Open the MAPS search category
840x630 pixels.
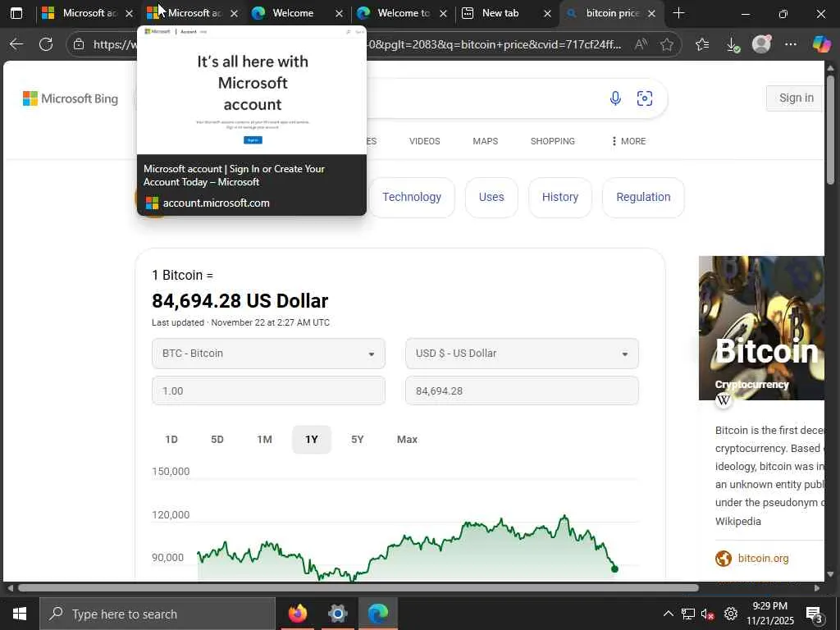pyautogui.click(x=486, y=141)
